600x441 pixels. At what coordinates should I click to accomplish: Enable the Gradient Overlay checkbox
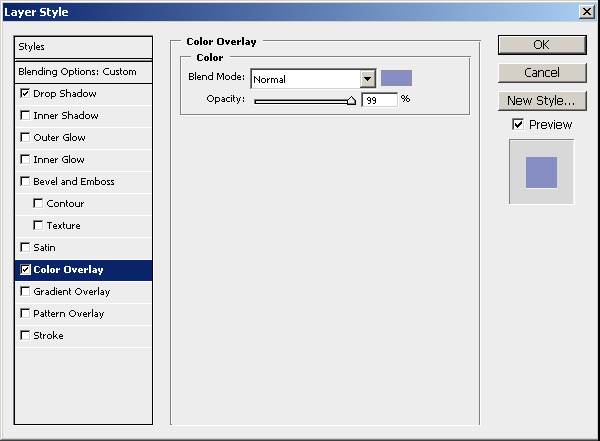click(x=25, y=292)
